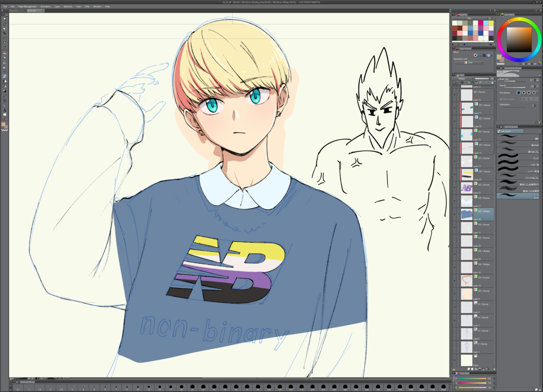543x392 pixels.
Task: Select the Text tool
Action: pyautogui.click(x=5, y=110)
